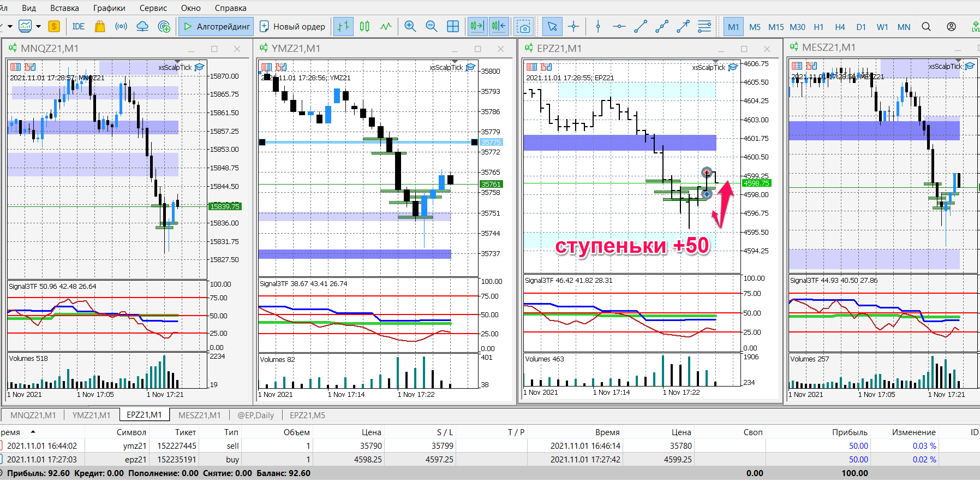Image resolution: width=980 pixels, height=487 pixels.
Task: Click the one-click trading icon in MNQZ21 chart
Action: point(30,67)
